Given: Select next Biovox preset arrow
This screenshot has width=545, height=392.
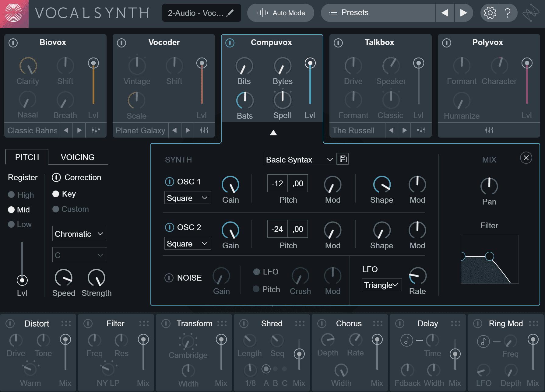Looking at the screenshot, I should [79, 130].
